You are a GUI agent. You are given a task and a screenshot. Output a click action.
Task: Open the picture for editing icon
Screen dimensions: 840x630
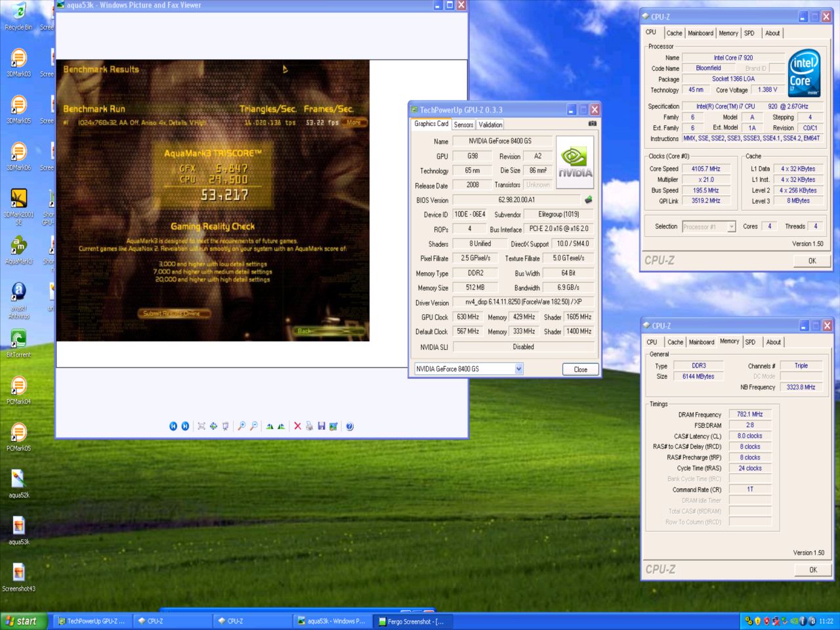pyautogui.click(x=333, y=426)
